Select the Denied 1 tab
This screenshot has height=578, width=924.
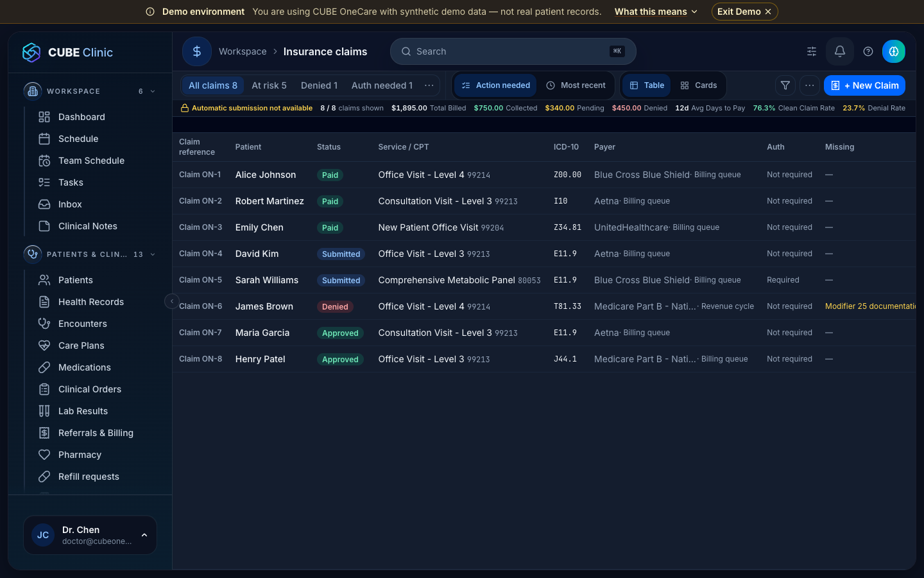[x=319, y=85]
